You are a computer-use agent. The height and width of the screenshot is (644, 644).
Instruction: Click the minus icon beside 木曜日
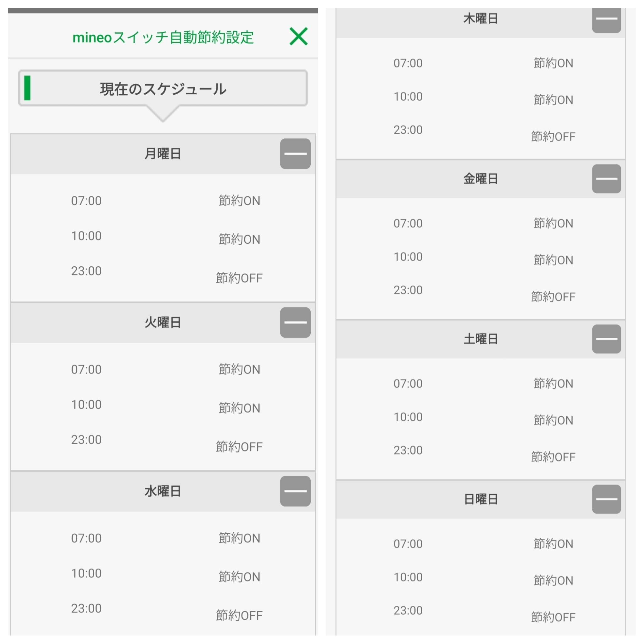tap(606, 19)
